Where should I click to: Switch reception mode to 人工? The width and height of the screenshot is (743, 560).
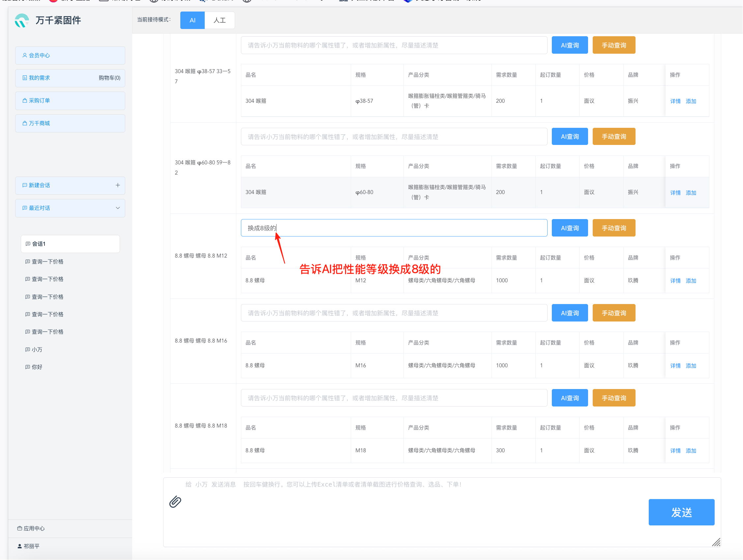point(219,20)
